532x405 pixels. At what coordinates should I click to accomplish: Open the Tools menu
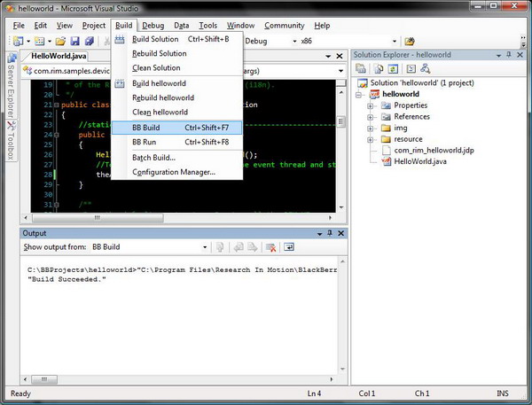[x=207, y=26]
